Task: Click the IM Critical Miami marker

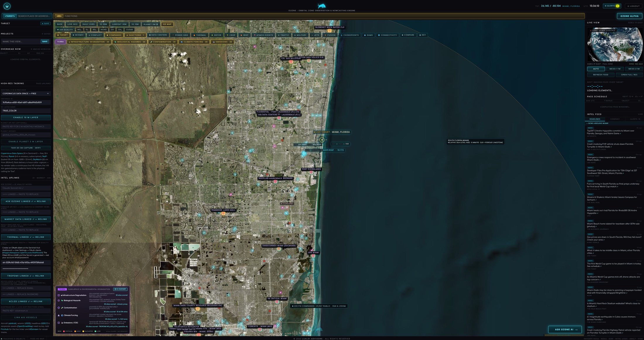Action: pos(277,302)
